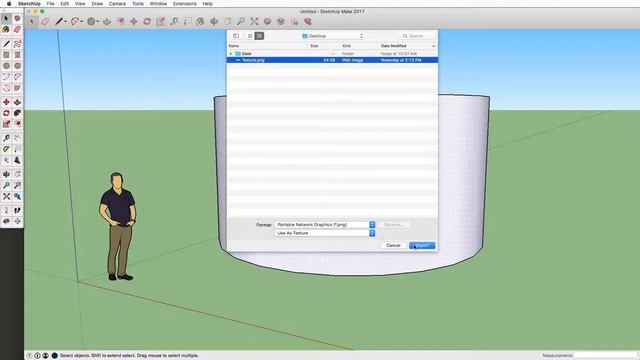This screenshot has height=360, width=640.
Task: Select the Scale tool in top toolbar
Action: click(160, 21)
